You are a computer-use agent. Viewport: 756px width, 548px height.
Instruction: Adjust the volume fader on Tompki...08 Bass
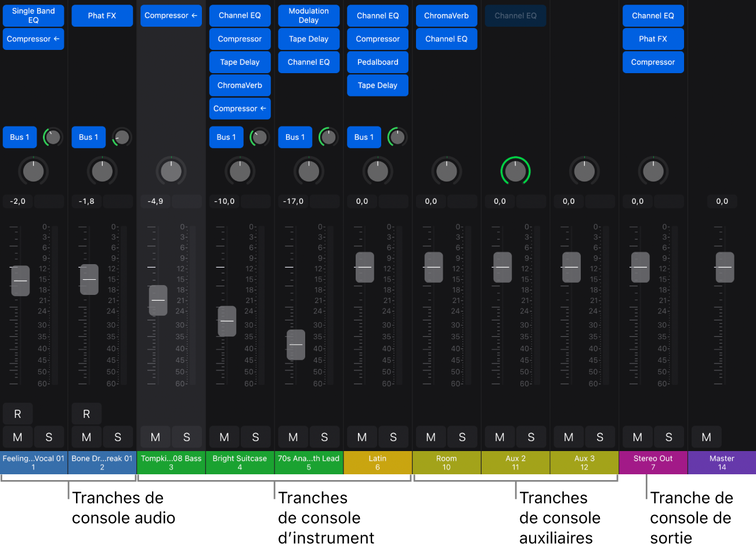(158, 300)
